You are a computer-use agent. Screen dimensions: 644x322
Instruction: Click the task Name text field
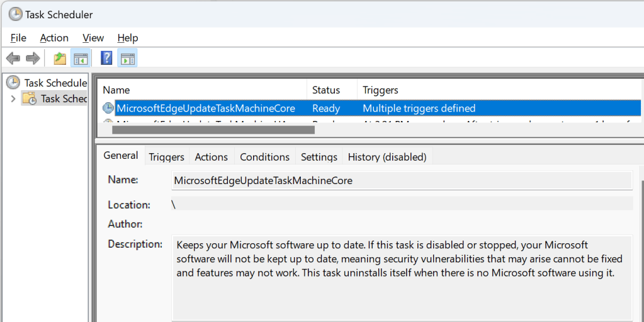pyautogui.click(x=402, y=181)
